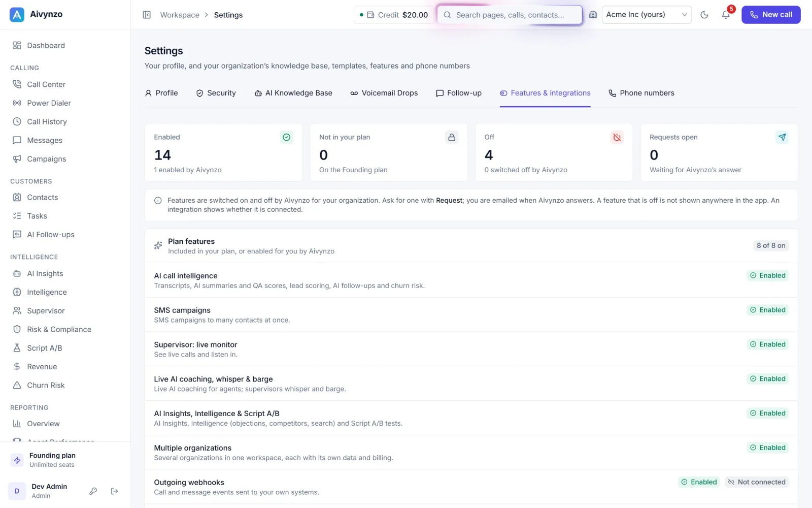Open the AI Knowledge Base tab
The image size is (812, 508).
pyautogui.click(x=293, y=93)
